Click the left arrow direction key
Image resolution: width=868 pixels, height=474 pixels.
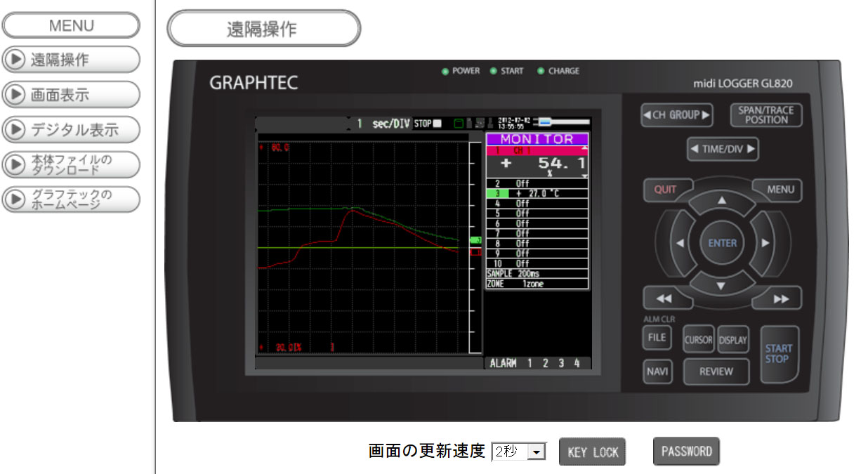(680, 243)
